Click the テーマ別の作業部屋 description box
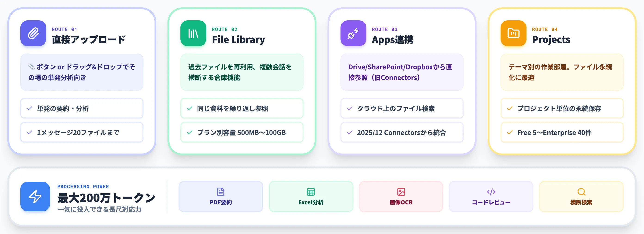The image size is (644, 234). [x=562, y=72]
